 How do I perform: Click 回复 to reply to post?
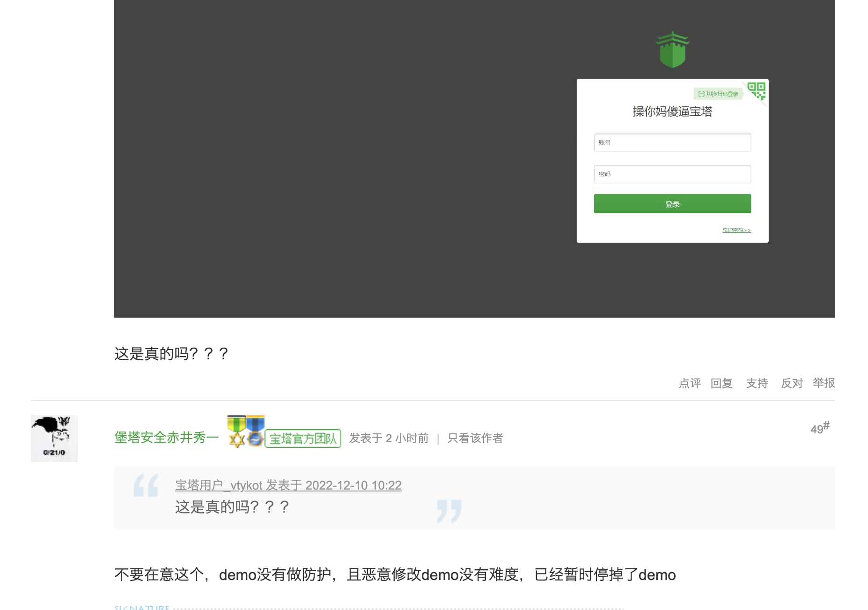point(721,383)
